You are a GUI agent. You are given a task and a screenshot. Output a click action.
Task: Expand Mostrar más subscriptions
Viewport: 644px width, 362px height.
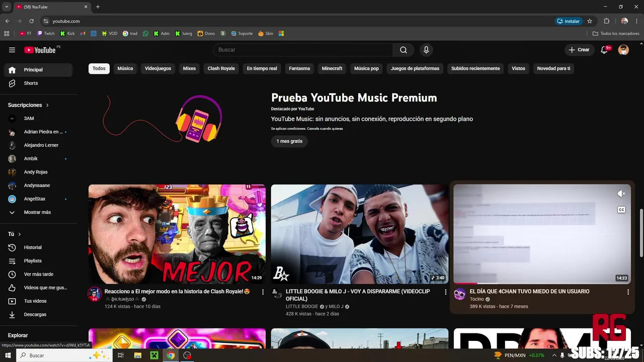tap(38, 212)
